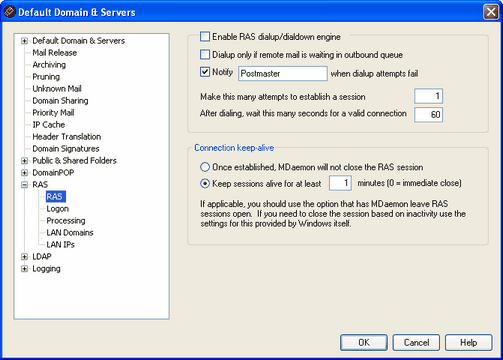Select Logging label in tree
The image size is (503, 360).
pyautogui.click(x=46, y=269)
